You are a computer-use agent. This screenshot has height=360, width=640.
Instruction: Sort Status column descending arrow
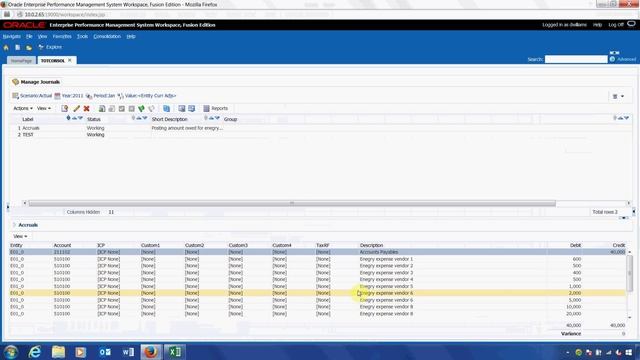[144, 118]
